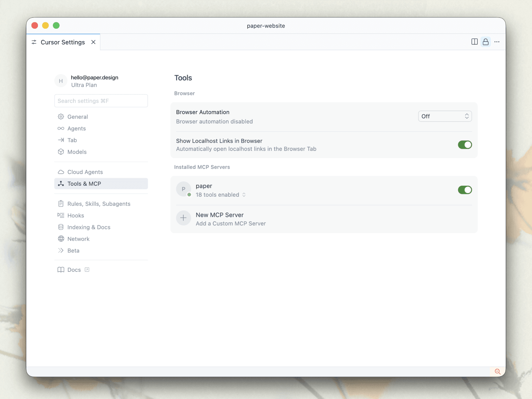Close the Cursor Settings tab
532x399 pixels.
(x=93, y=42)
